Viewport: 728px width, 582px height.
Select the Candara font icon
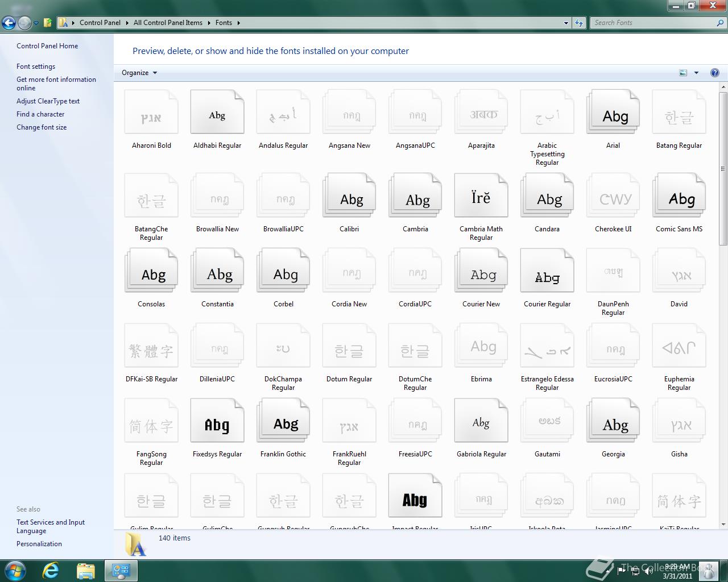point(547,196)
